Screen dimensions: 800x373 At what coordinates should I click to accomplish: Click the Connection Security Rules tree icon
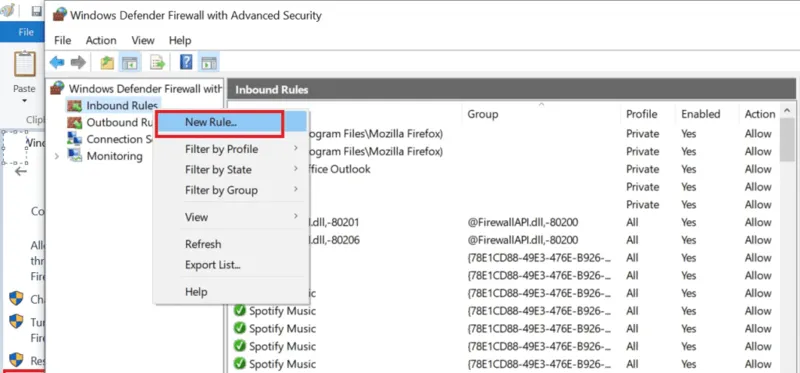click(x=74, y=139)
